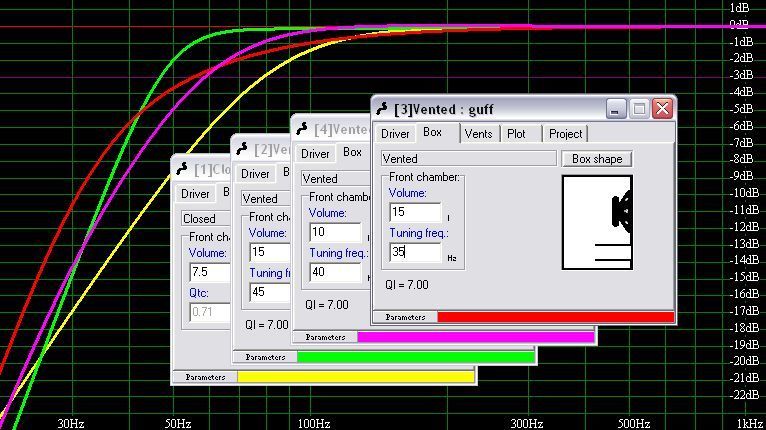Click Parameters label in window [4]
The height and width of the screenshot is (430, 766).
[x=325, y=337]
